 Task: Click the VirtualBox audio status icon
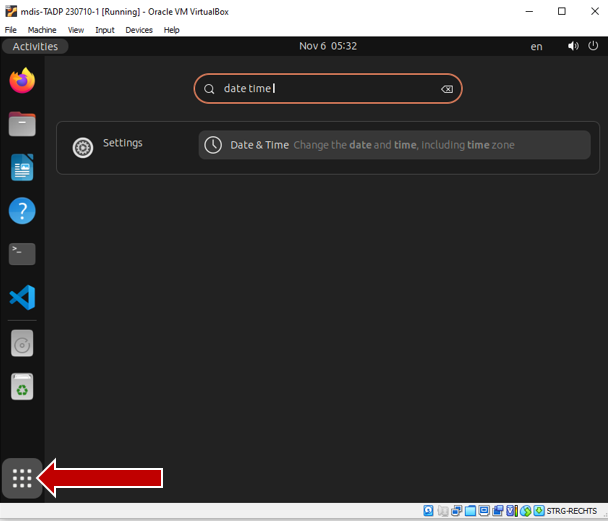(x=443, y=511)
